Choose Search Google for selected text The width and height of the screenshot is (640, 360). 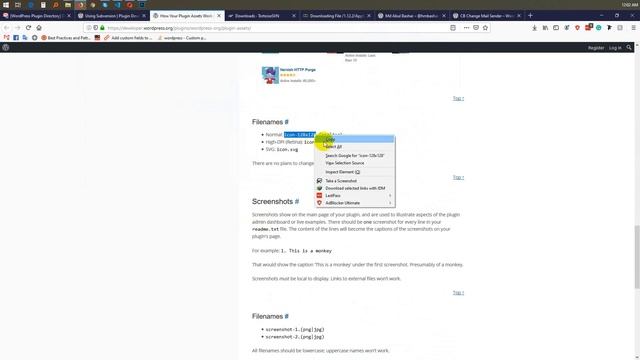coord(355,156)
